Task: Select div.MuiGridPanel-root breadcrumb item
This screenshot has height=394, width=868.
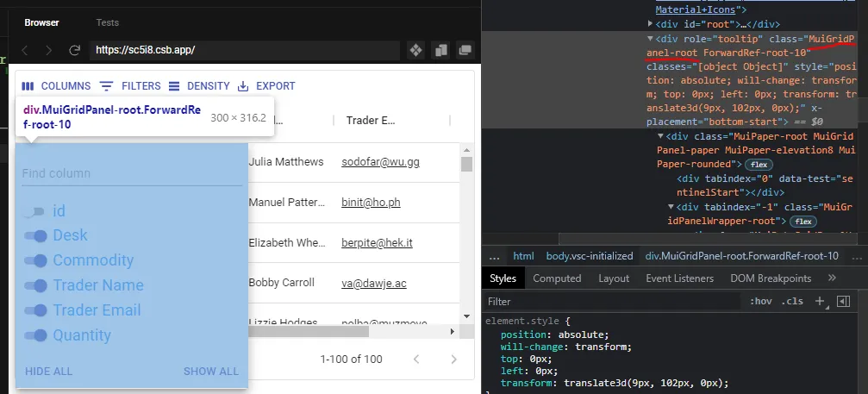Action: (x=742, y=256)
